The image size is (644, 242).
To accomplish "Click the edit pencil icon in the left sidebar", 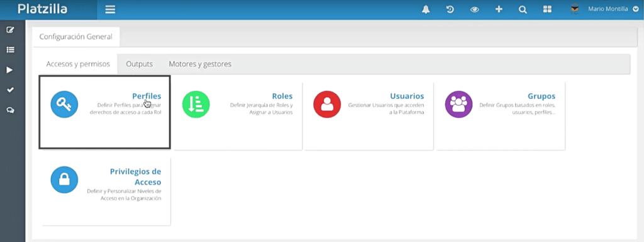I will 11,30.
